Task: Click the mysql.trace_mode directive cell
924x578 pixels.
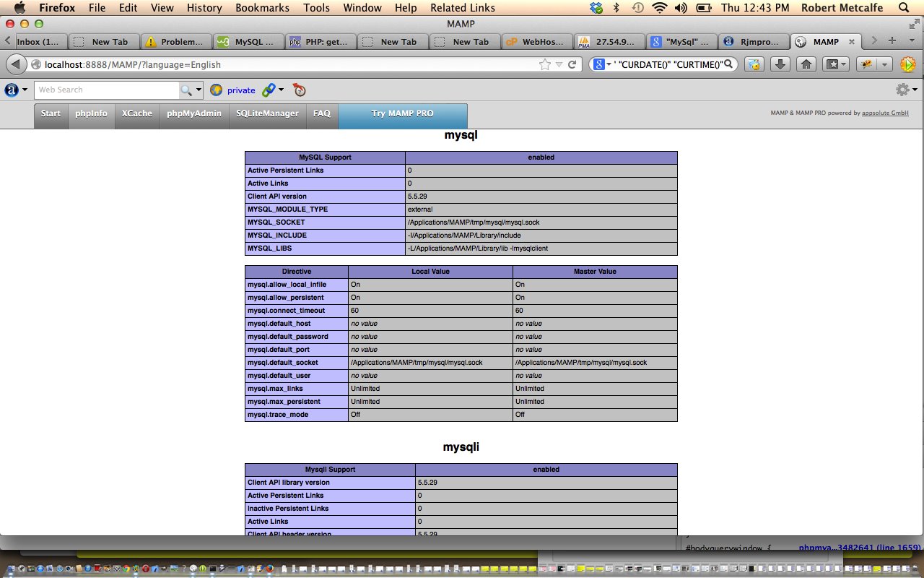Action: click(x=297, y=415)
